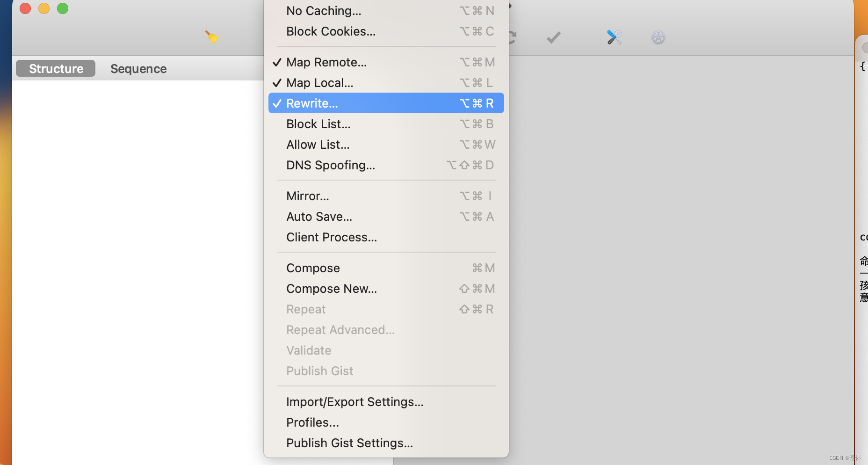Click the broom clear session icon

[x=212, y=37]
